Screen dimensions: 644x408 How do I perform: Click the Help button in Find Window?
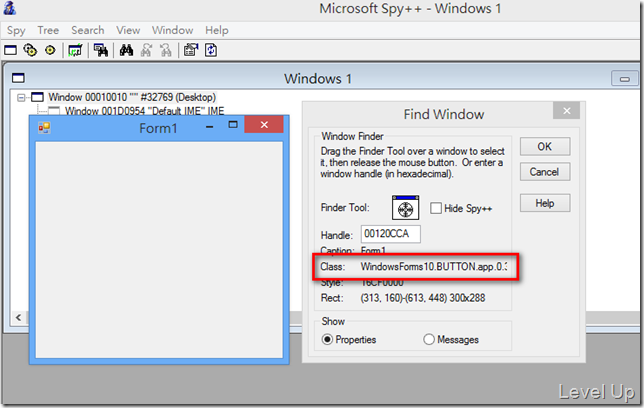pos(545,203)
